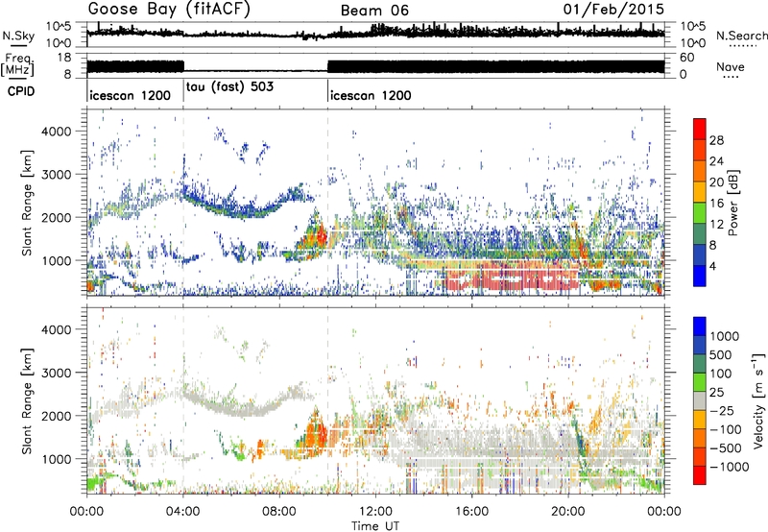This screenshot has width=768, height=532.
Task: Click the "2000" range tick on the Velocity panel
Action: [x=57, y=416]
